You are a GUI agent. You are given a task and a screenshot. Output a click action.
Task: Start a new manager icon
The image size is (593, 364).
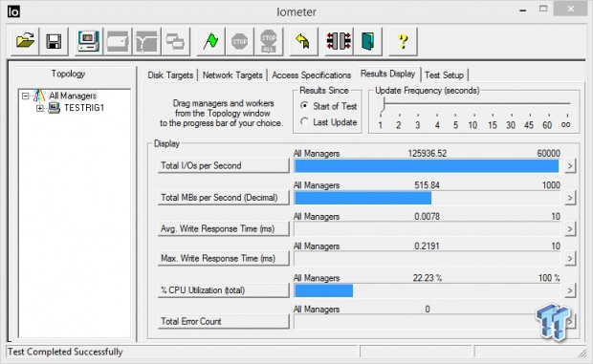coord(89,41)
